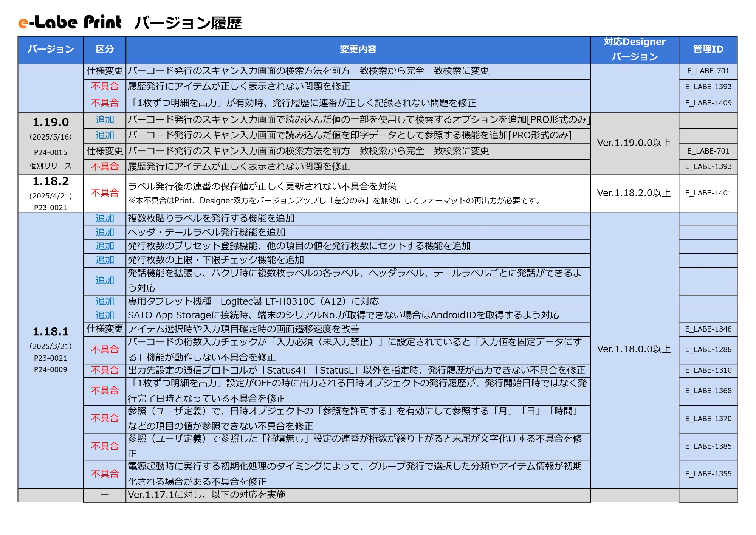This screenshot has height=535, width=756.
Task: Select version 1.18.2 cell
Action: point(51,193)
